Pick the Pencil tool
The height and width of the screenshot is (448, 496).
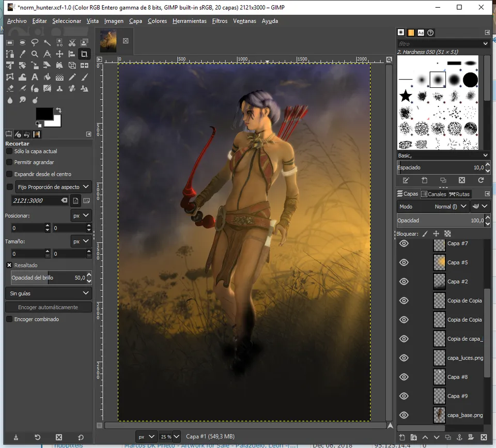72,77
